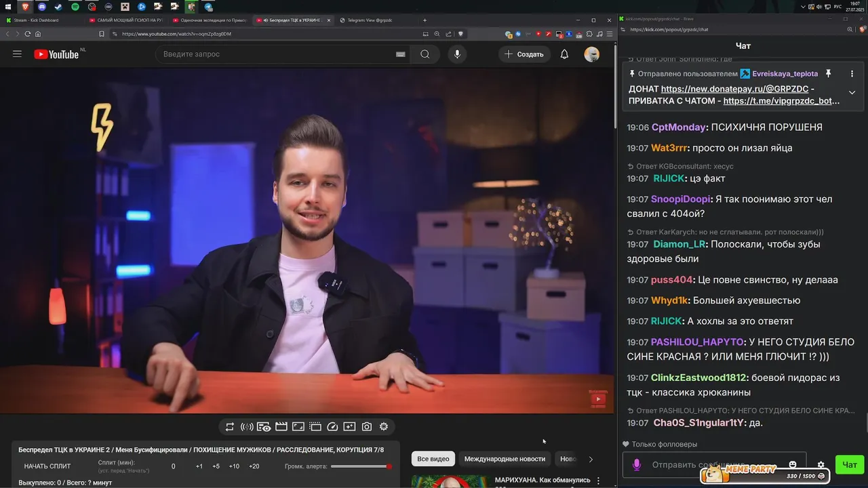Click the audio boost waves icon
Image resolution: width=868 pixels, height=488 pixels.
pyautogui.click(x=247, y=426)
